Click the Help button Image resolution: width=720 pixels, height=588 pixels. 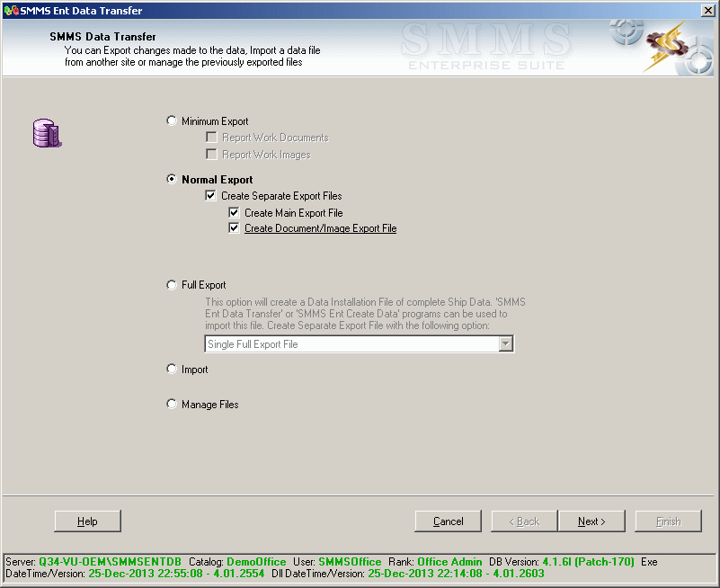87,521
